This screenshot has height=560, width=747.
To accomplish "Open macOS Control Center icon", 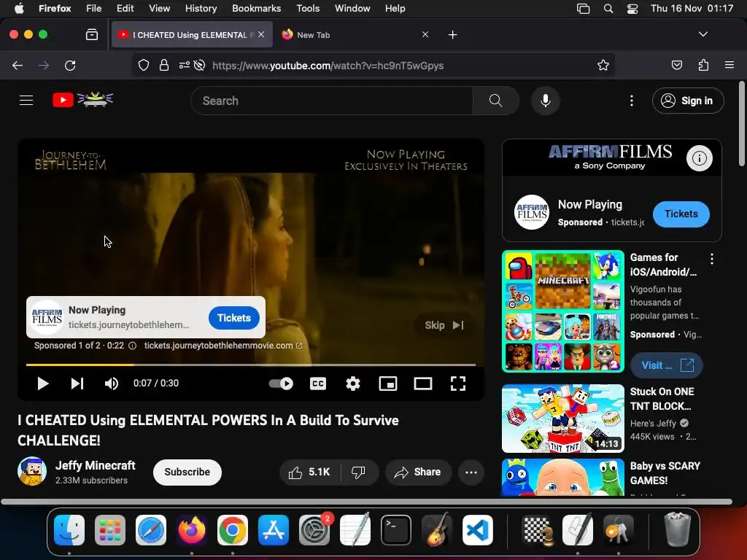I will 632,9.
